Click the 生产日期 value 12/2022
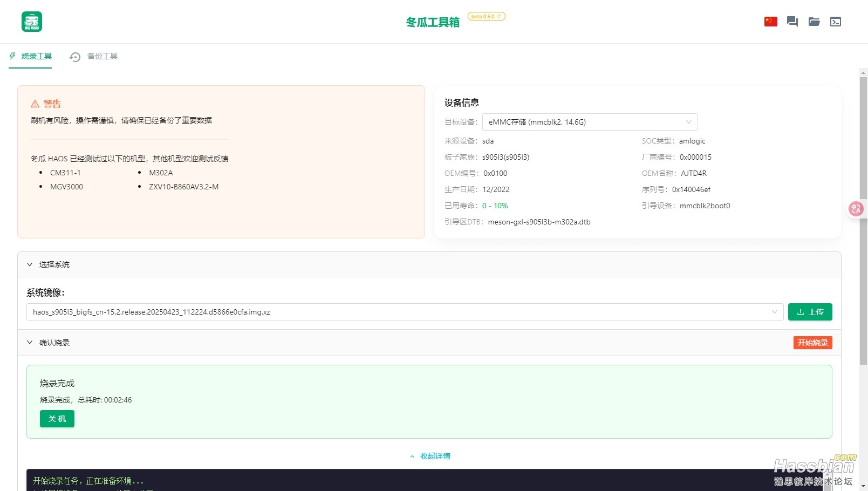Viewport: 868px width, 491px height. pyautogui.click(x=496, y=189)
